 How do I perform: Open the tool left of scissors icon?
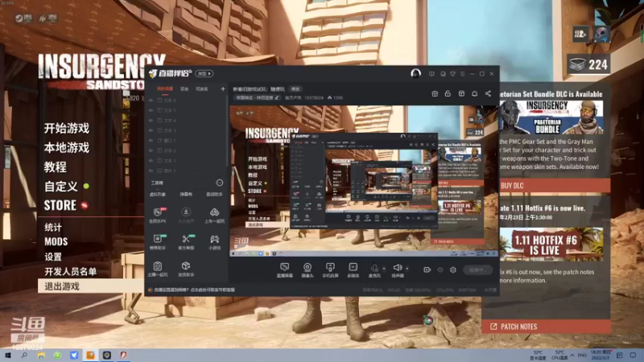(158, 242)
